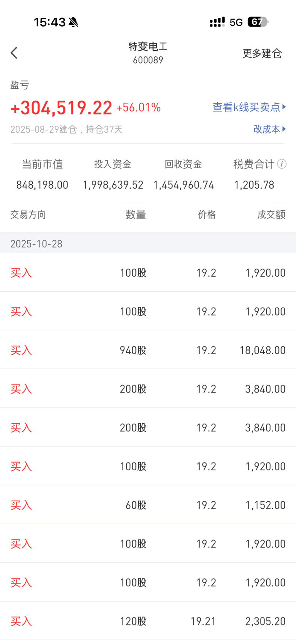Image resolution: width=296 pixels, height=644 pixels.
Task: Open 更多建仓 in the header
Action: coord(262,53)
